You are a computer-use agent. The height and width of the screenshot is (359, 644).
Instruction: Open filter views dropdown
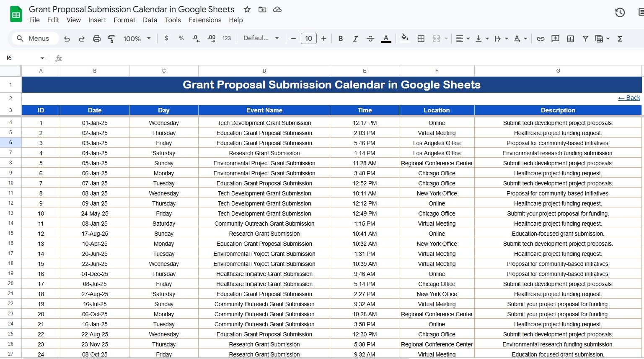(x=603, y=39)
